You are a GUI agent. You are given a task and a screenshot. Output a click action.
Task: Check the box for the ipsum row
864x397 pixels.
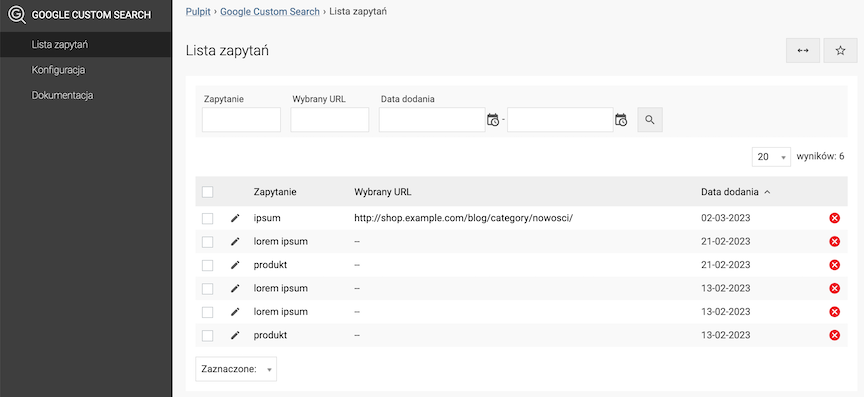click(x=207, y=218)
